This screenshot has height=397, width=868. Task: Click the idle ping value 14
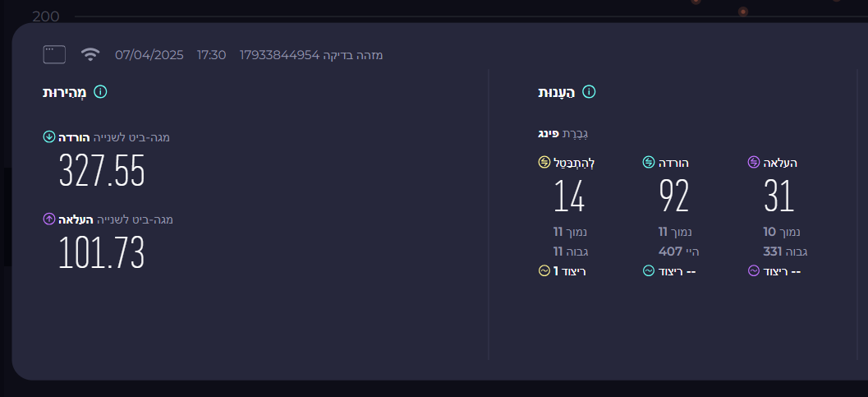569,196
